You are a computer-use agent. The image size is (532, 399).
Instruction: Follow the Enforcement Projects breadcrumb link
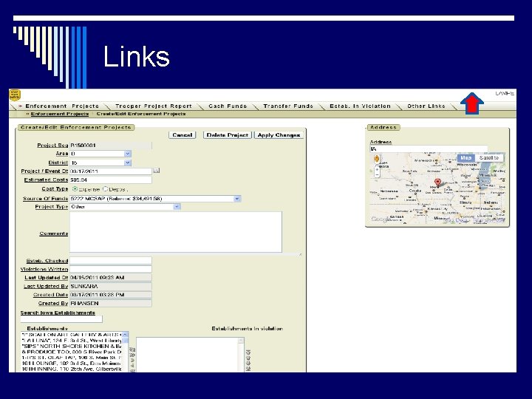(60, 114)
